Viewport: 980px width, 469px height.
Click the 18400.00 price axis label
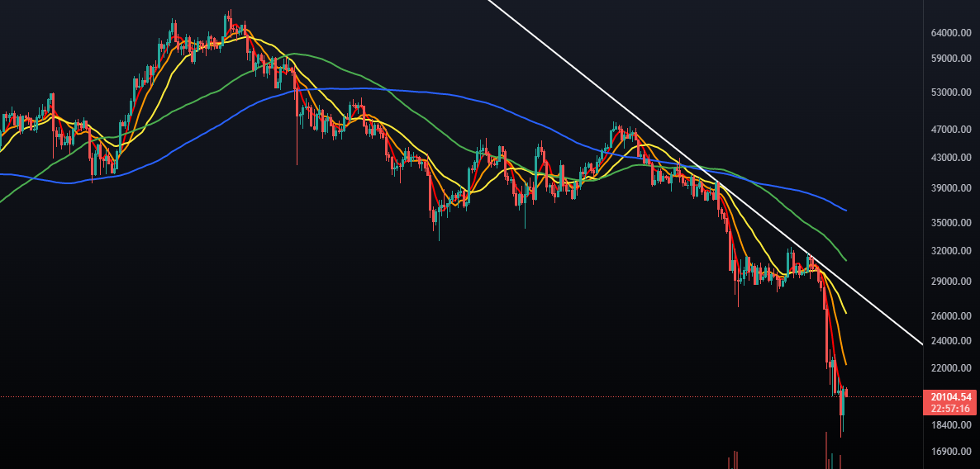point(949,424)
